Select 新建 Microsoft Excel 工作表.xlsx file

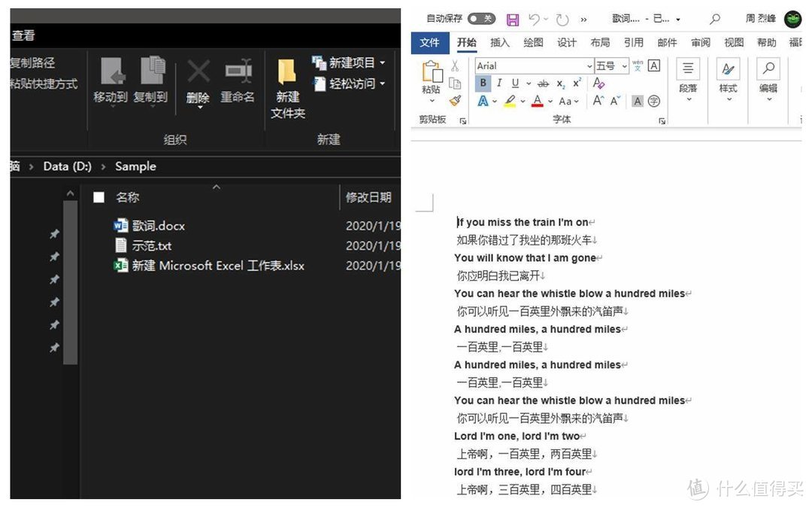209,266
